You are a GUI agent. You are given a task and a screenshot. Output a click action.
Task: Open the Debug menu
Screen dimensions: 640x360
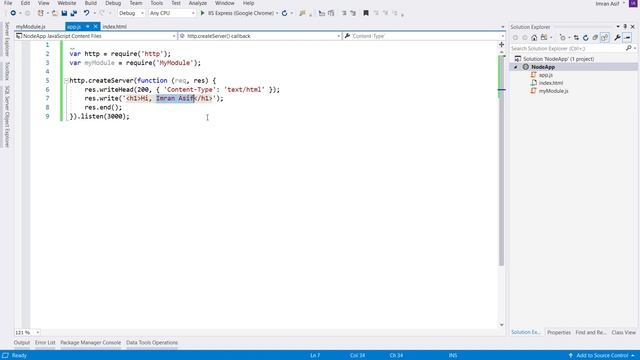(113, 3)
